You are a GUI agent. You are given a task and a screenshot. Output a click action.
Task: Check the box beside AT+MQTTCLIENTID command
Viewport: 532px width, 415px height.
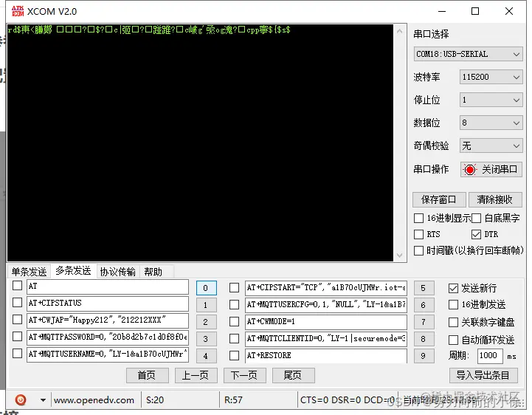234,339
